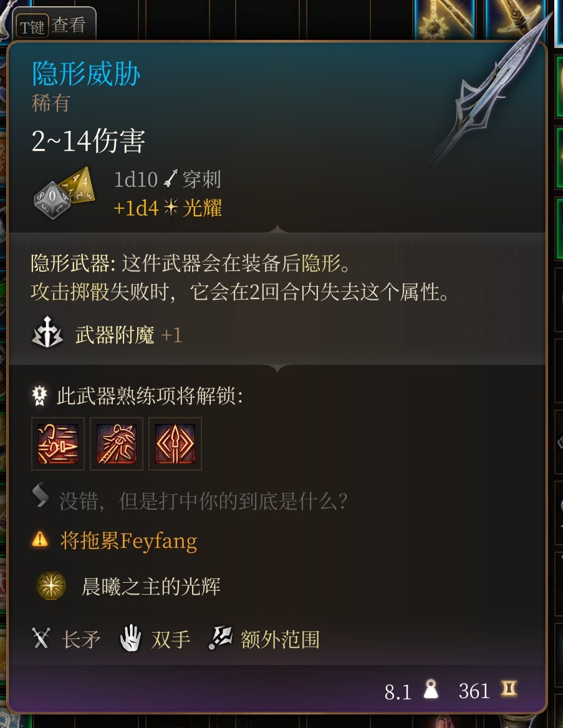Click the golden mace inventory slot
The image size is (563, 728).
point(445,19)
